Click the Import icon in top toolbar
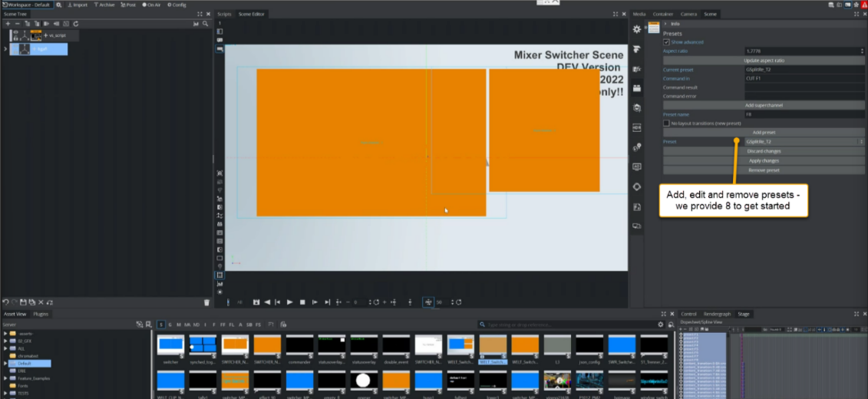The height and width of the screenshot is (399, 868). [x=79, y=5]
